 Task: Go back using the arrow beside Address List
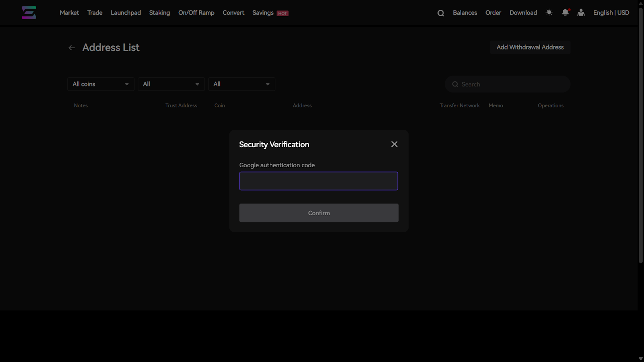pos(72,48)
